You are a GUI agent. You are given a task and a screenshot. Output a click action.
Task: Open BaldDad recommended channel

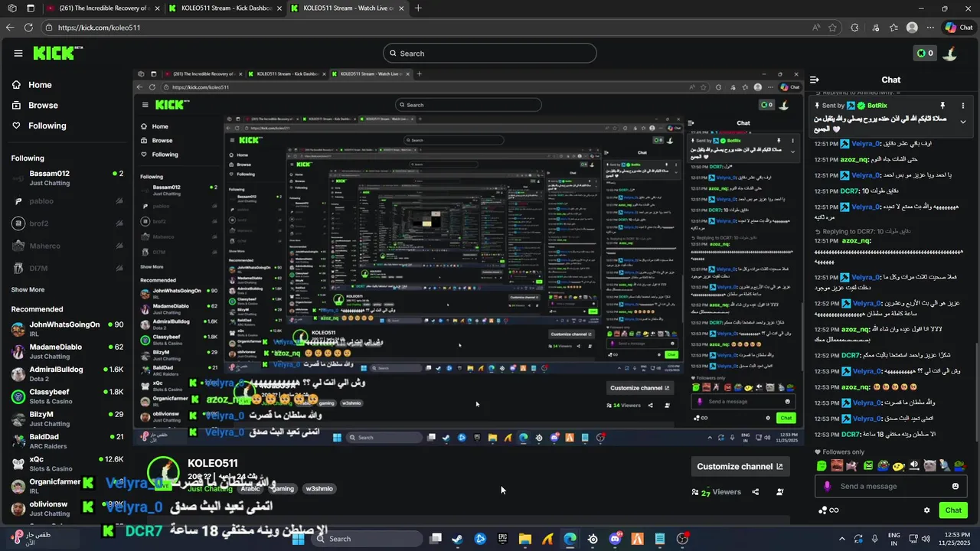click(x=67, y=442)
